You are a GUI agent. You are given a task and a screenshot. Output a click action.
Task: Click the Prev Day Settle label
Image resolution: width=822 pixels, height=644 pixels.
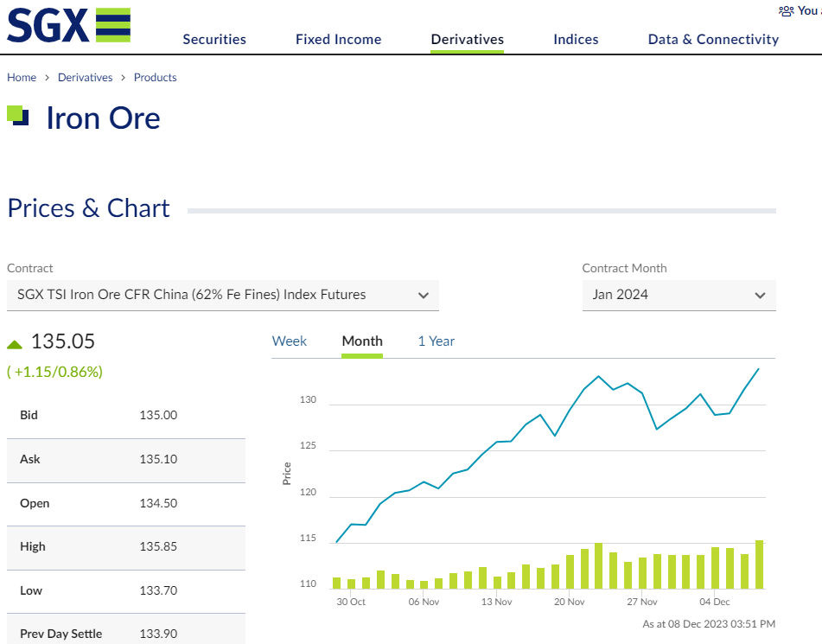click(x=61, y=634)
